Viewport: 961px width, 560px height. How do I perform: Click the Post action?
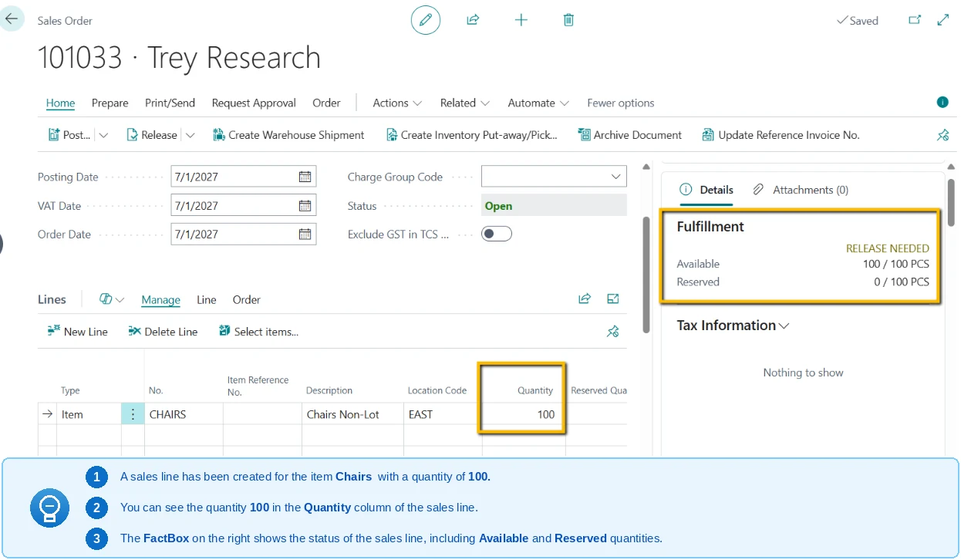coord(69,135)
